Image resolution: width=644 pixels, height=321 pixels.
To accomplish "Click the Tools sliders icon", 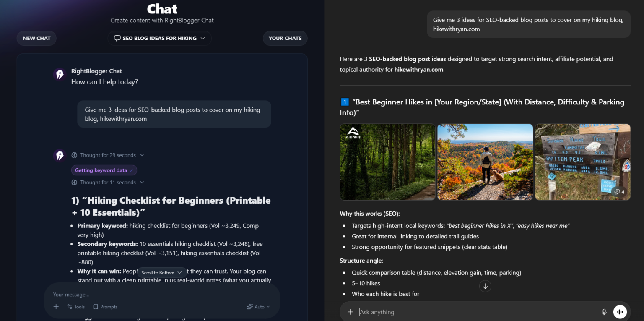I will pos(70,307).
